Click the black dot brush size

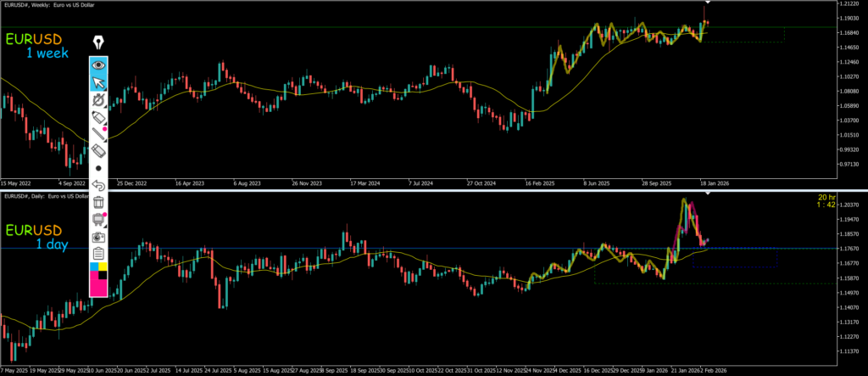coord(99,168)
